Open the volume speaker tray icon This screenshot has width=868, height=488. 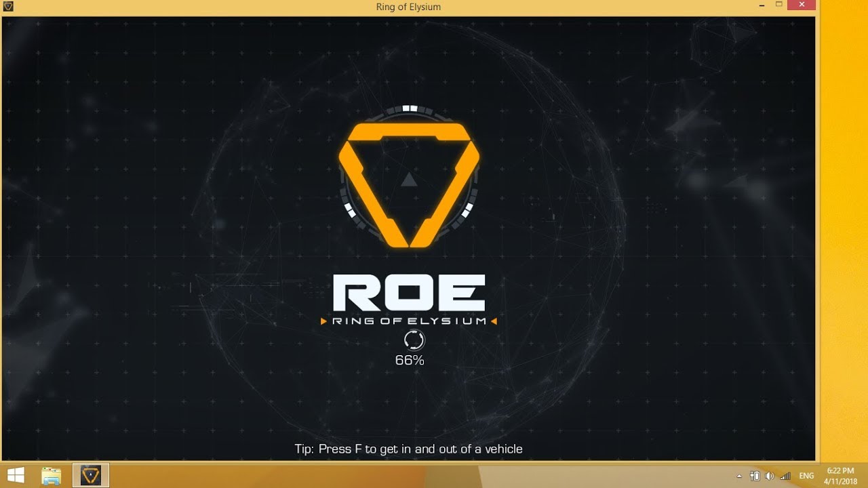pos(770,476)
